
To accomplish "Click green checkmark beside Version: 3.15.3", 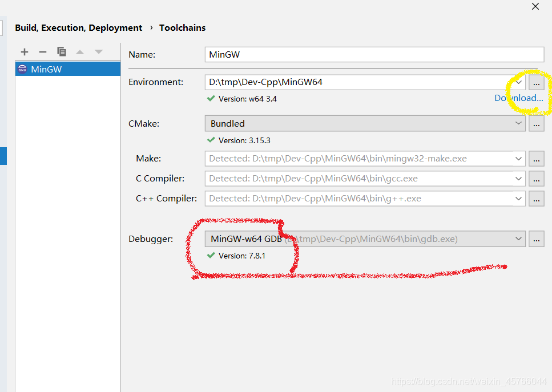I will 211,140.
